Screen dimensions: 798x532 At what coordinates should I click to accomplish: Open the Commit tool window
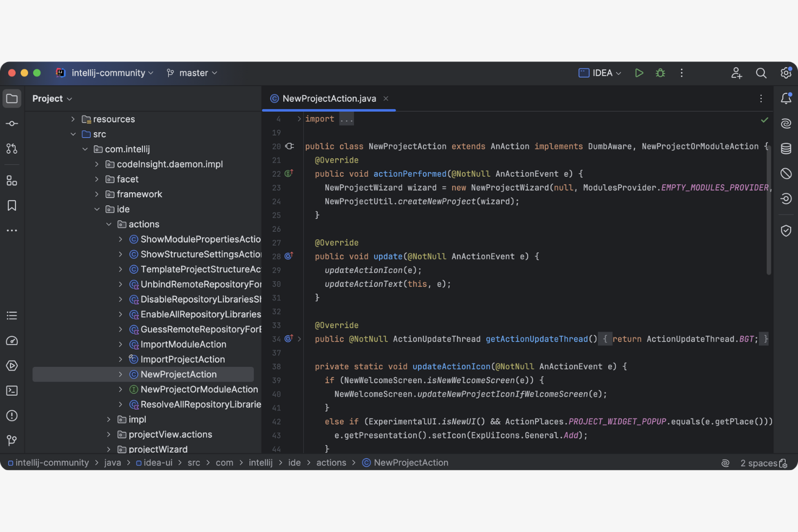point(12,123)
